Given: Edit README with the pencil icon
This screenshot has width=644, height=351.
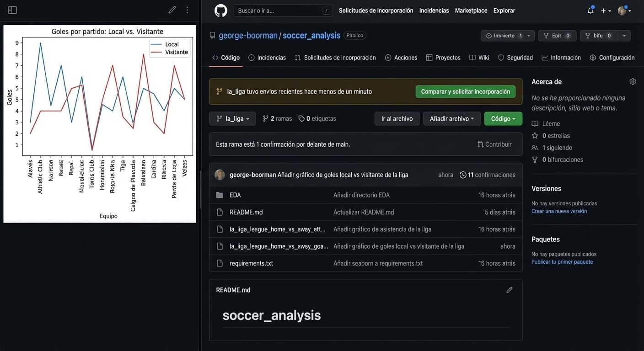Looking at the screenshot, I should (x=510, y=290).
